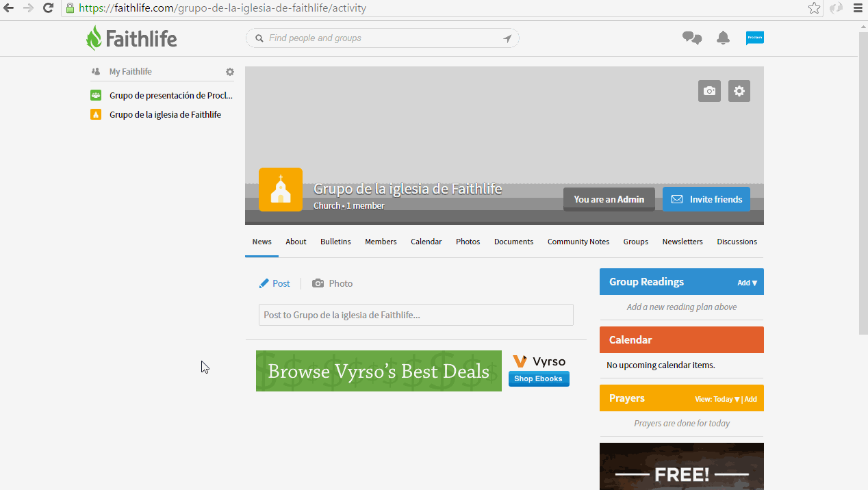Image resolution: width=868 pixels, height=490 pixels.
Task: Click the browser address bar URL
Action: [x=222, y=8]
